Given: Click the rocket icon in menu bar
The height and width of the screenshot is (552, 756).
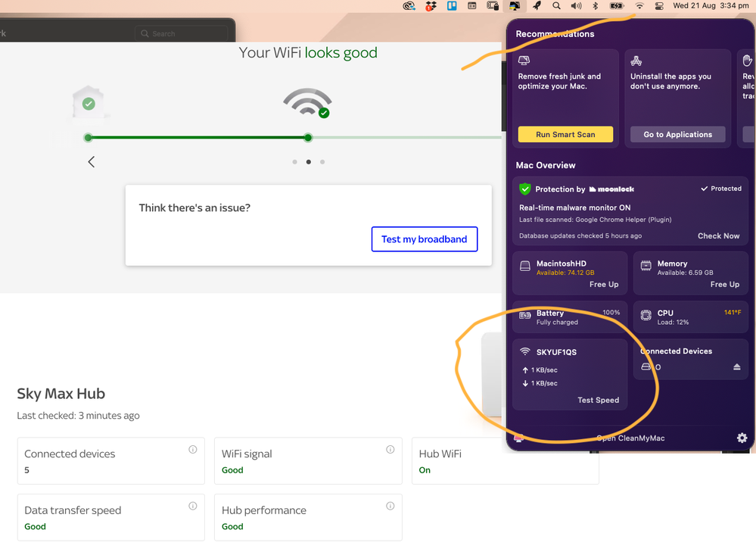Looking at the screenshot, I should click(x=537, y=6).
